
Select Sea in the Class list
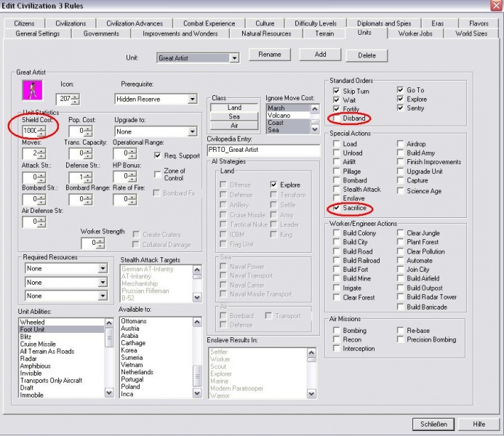click(234, 116)
